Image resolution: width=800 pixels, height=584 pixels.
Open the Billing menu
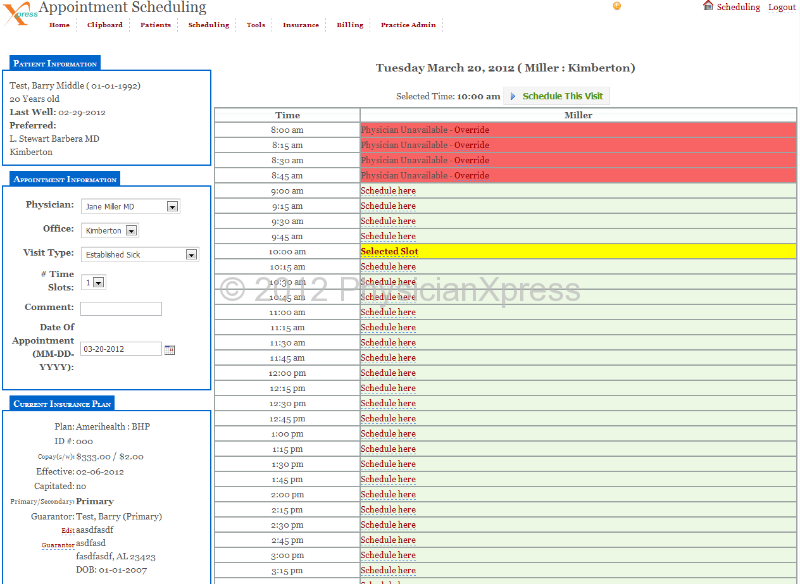pos(350,25)
